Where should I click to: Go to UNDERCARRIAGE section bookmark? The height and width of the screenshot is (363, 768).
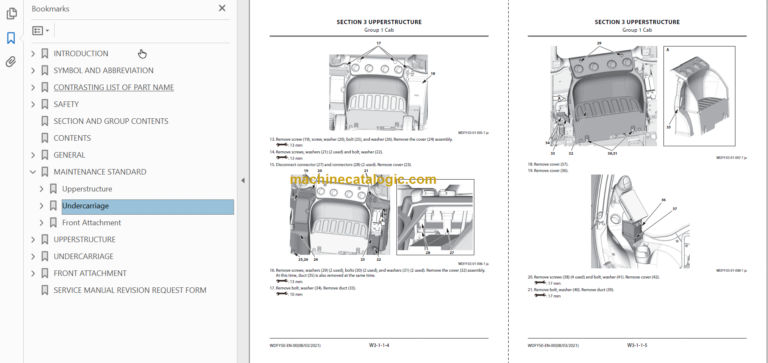point(83,256)
